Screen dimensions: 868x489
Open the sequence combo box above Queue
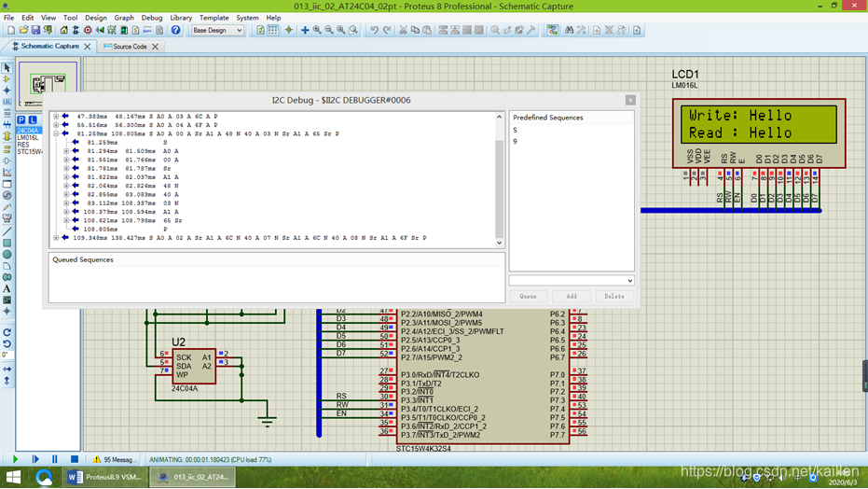pyautogui.click(x=572, y=280)
